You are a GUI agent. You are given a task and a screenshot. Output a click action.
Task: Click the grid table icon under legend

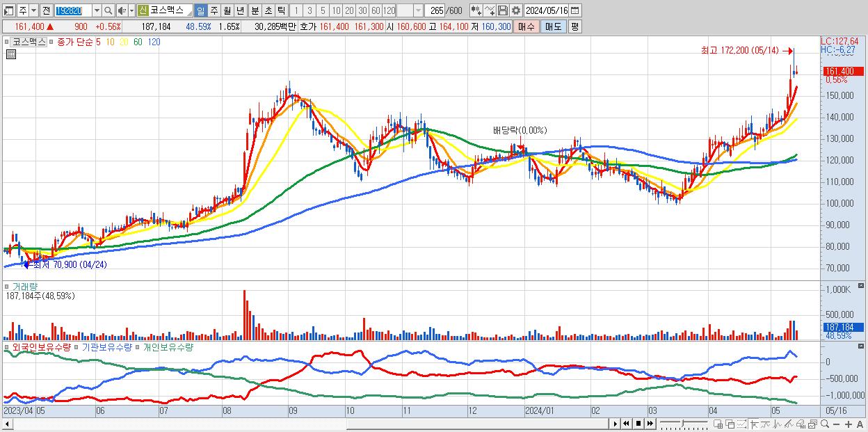pyautogui.click(x=11, y=53)
